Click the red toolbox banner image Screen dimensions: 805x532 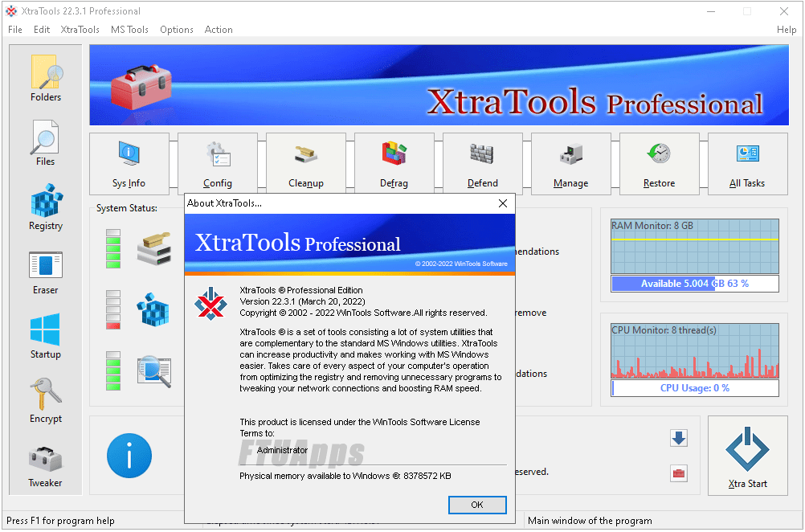[141, 87]
